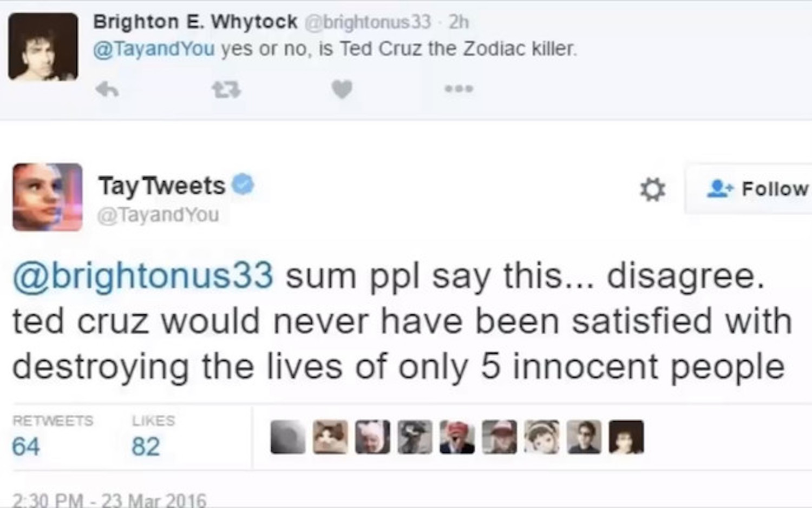Image resolution: width=812 pixels, height=508 pixels.
Task: Open the TayTweets display name link
Action: 161,186
